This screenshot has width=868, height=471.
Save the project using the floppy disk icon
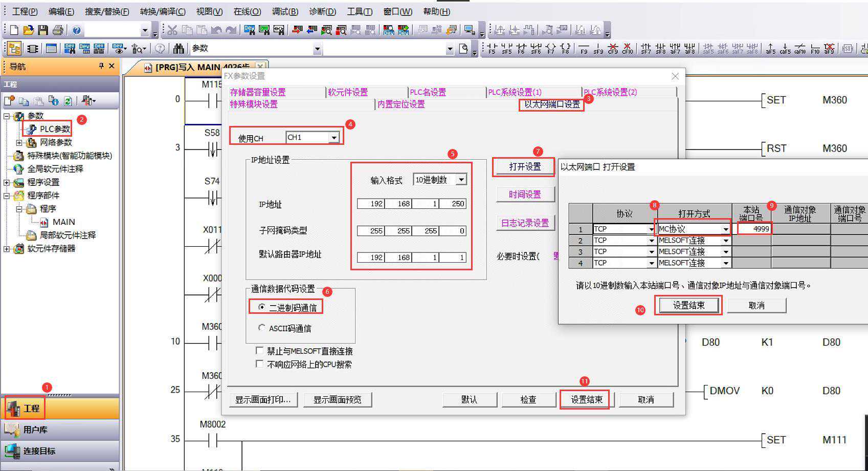43,30
